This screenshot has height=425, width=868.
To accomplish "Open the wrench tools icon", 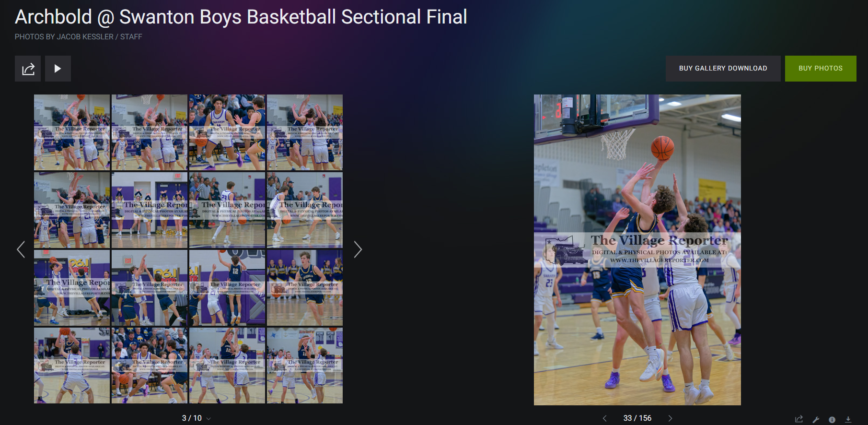I will pos(816,419).
